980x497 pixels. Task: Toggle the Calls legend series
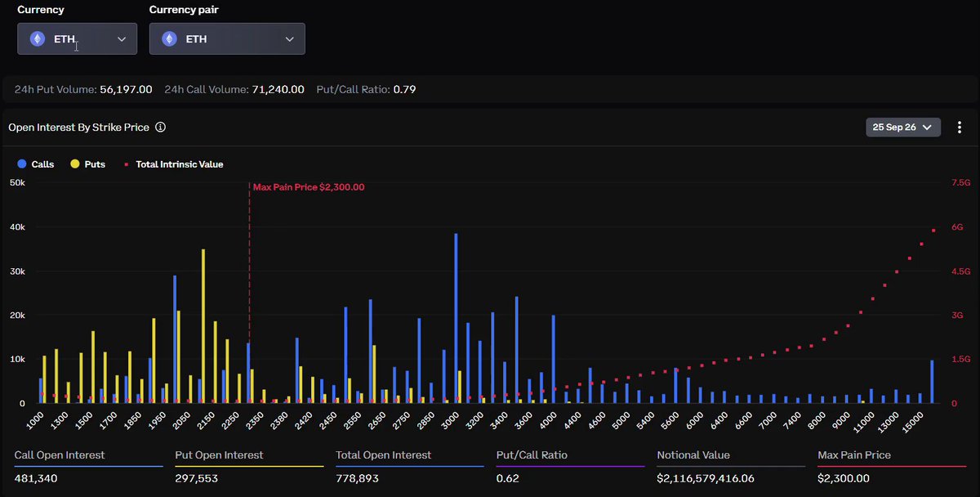[35, 164]
